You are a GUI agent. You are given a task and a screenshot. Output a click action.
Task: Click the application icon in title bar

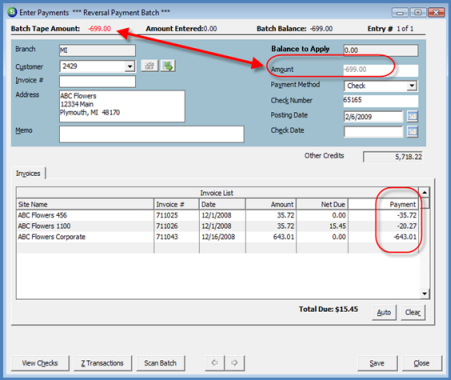tap(12, 12)
